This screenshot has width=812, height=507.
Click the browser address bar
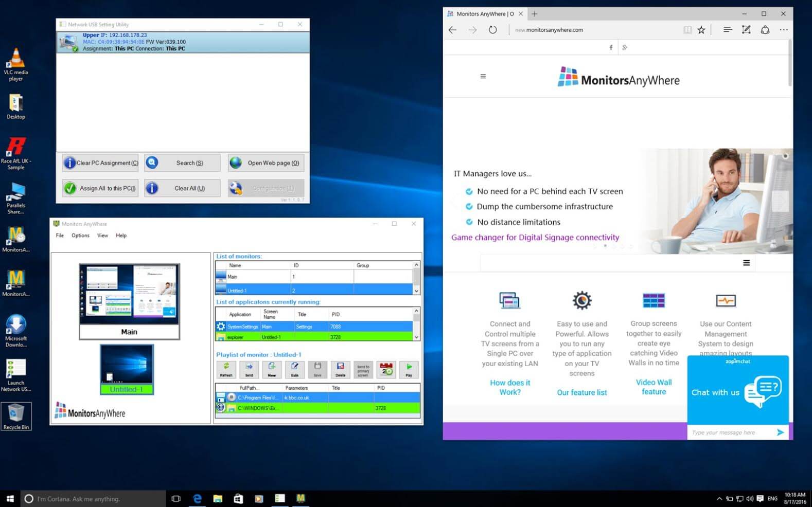click(x=594, y=30)
